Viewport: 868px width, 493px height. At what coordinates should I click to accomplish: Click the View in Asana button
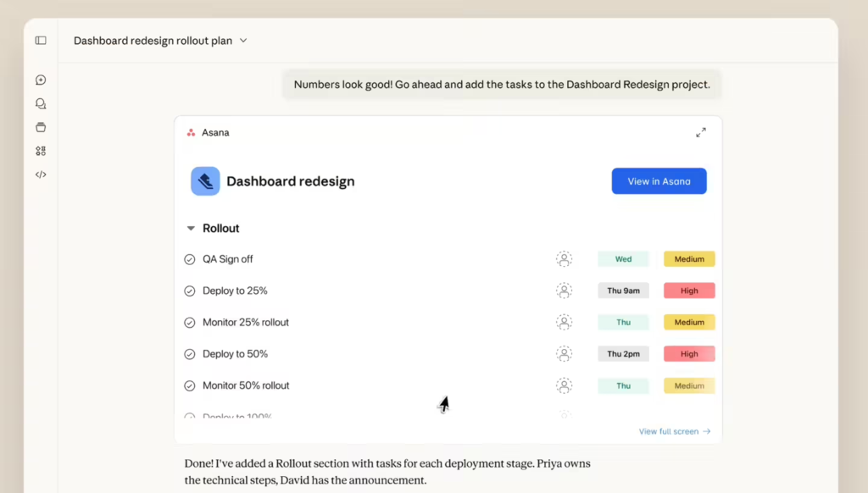click(x=659, y=181)
